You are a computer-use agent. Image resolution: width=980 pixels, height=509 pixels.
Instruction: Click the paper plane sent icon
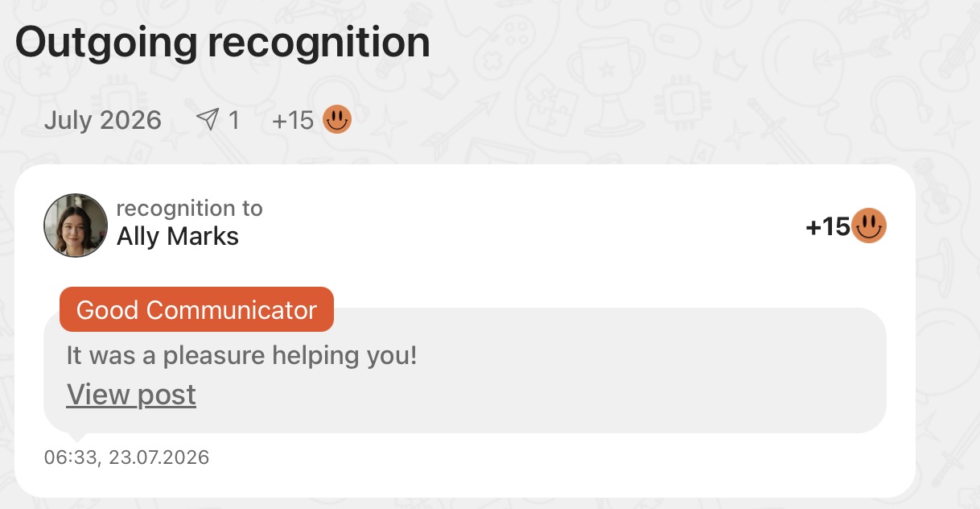pos(208,121)
